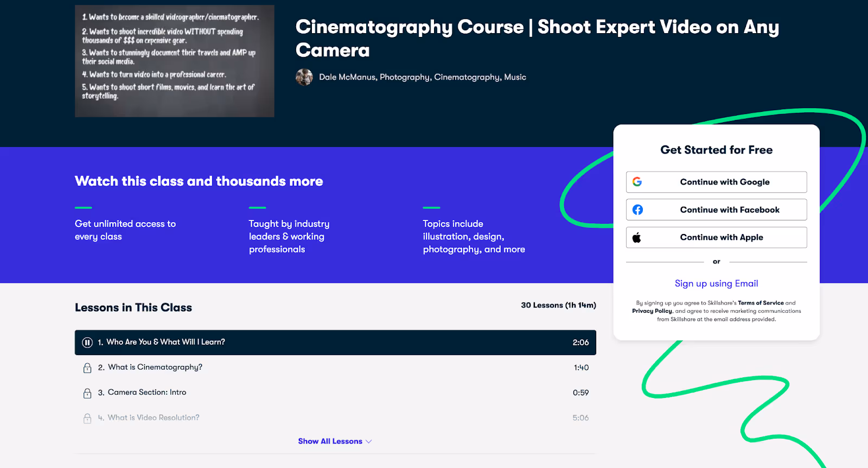Click the lock icon beside What is Cinematography?
Image resolution: width=868 pixels, height=468 pixels.
coord(87,368)
